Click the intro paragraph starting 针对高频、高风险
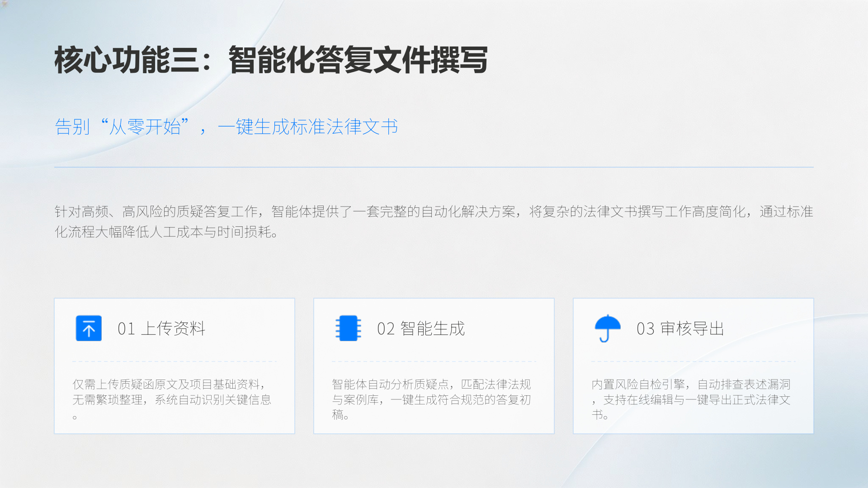This screenshot has width=868, height=488. [x=434, y=221]
